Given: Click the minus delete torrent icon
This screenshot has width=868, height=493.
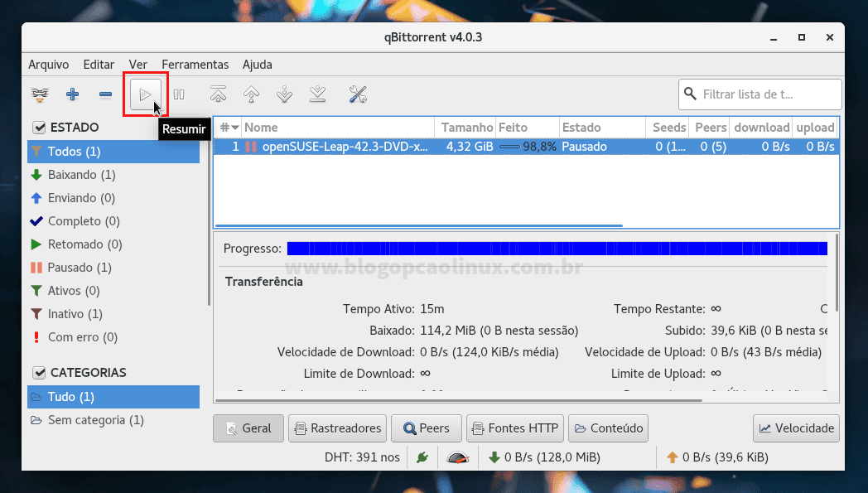Looking at the screenshot, I should tap(105, 94).
